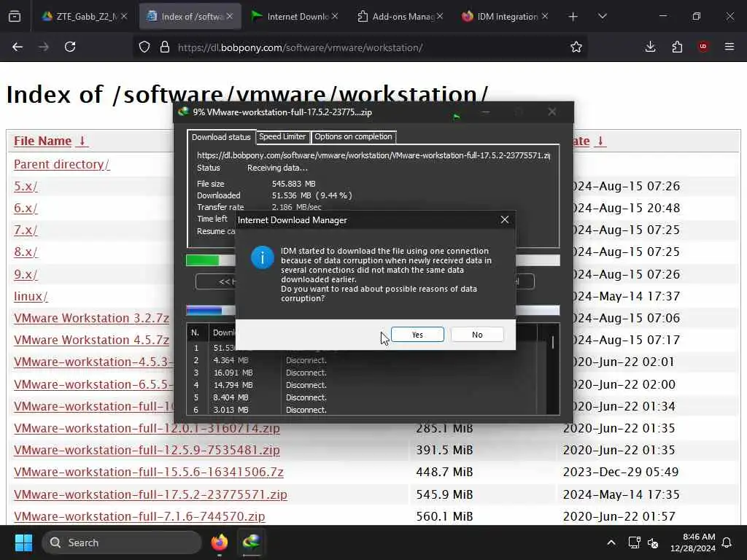
Task: Open Firefox View icon in the tab bar
Action: [15, 17]
